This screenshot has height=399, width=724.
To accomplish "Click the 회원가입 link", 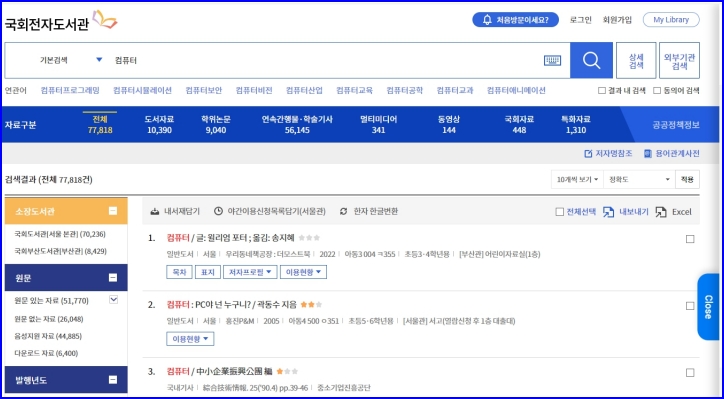I will coord(617,20).
